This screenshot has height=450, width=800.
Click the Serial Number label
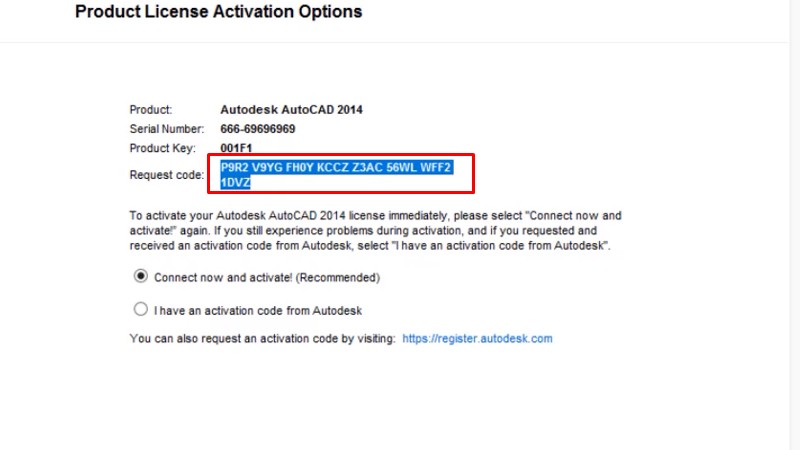[166, 129]
